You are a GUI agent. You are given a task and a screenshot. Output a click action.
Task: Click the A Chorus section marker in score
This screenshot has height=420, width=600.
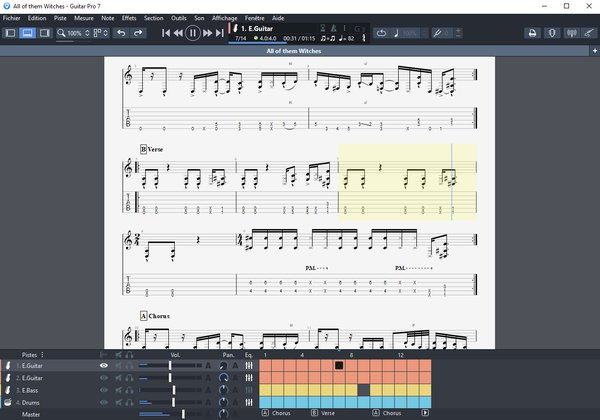point(155,316)
